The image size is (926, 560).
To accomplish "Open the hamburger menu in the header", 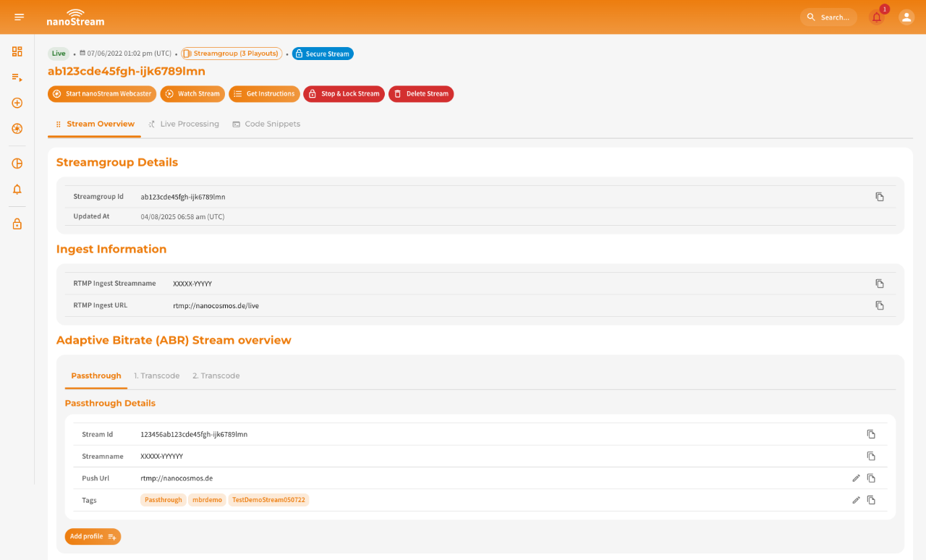I will [20, 17].
